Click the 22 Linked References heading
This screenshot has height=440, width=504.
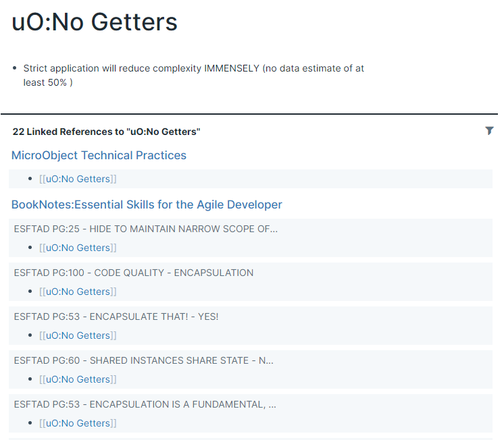pyautogui.click(x=106, y=132)
